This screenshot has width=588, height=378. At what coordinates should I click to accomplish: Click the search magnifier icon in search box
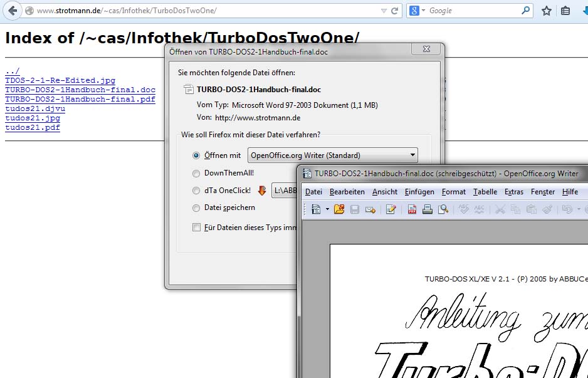pos(526,11)
